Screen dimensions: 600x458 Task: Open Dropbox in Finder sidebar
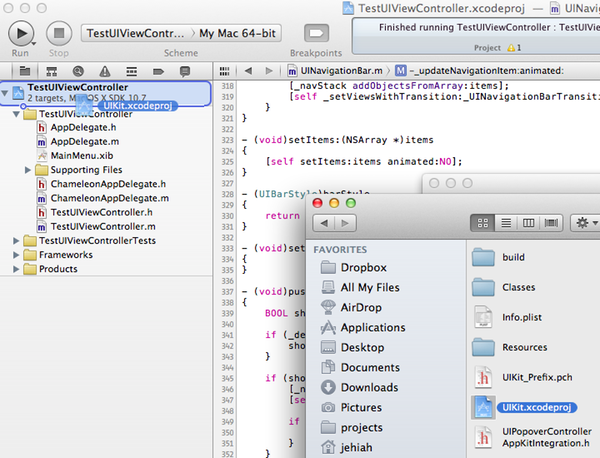pos(354,267)
